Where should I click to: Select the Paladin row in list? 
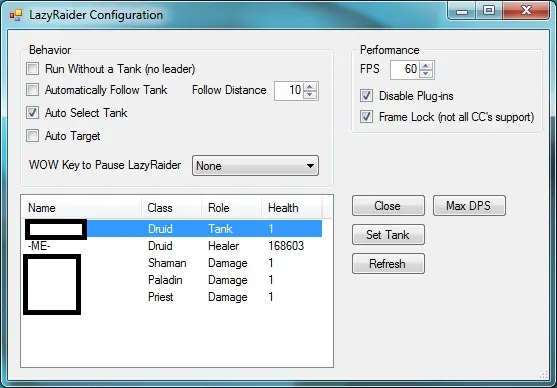[x=172, y=280]
